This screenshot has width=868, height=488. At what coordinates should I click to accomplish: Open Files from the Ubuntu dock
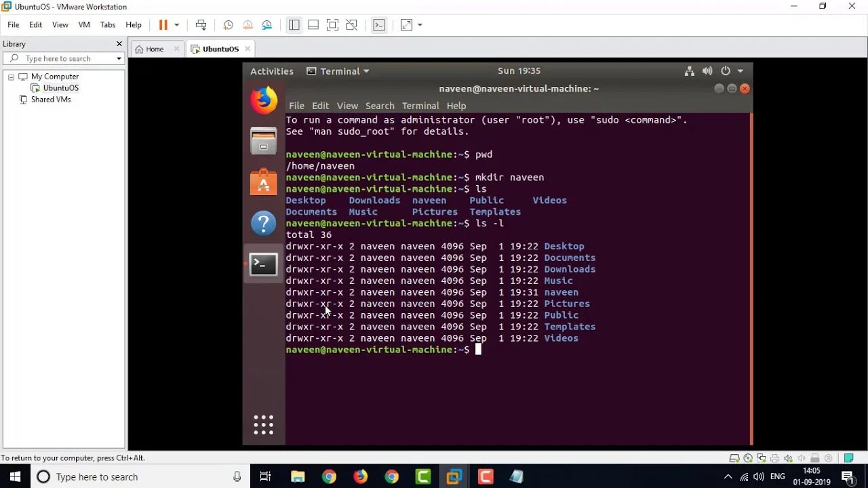coord(264,141)
